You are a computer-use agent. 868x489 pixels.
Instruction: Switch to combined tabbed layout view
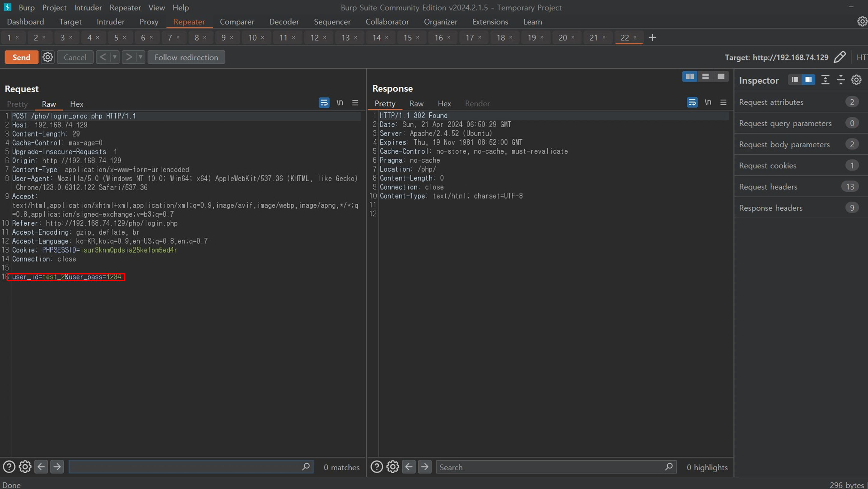pyautogui.click(x=721, y=76)
